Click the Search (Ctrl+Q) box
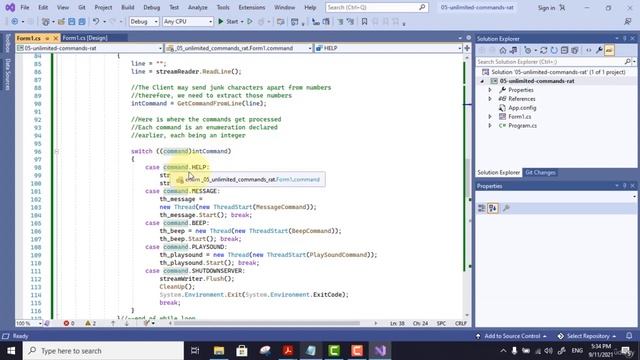 tap(376, 8)
